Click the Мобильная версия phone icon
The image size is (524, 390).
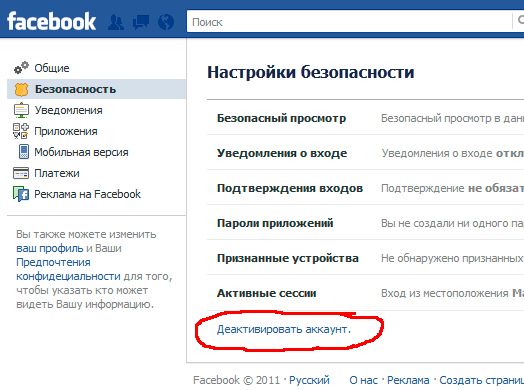pyautogui.click(x=23, y=152)
